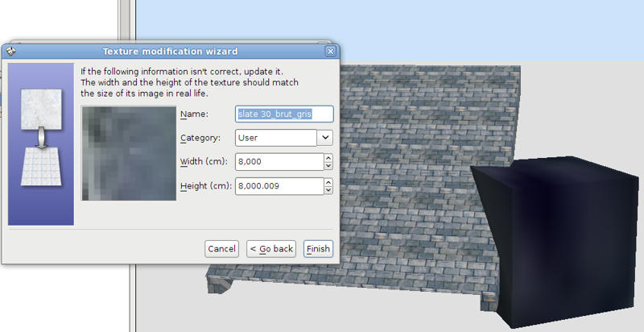Close the Texture modification wizard dialog
This screenshot has height=332, width=644.
point(330,52)
